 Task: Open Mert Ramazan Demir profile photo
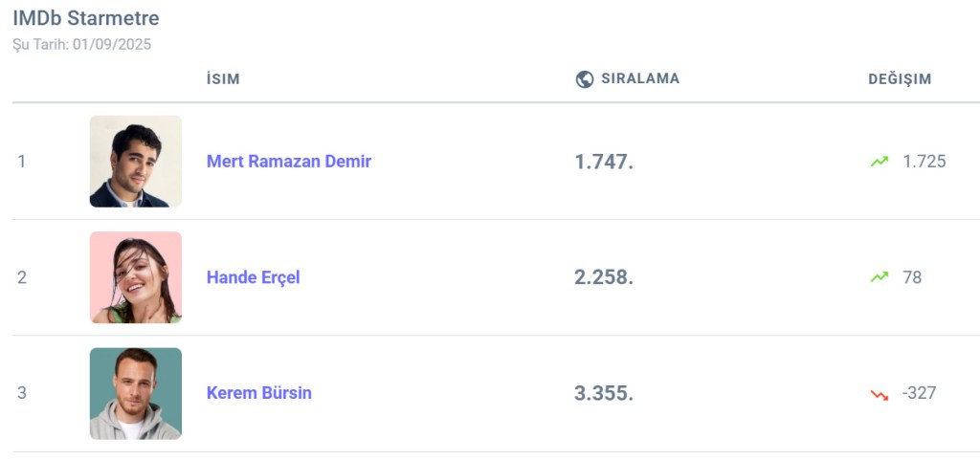pos(136,162)
